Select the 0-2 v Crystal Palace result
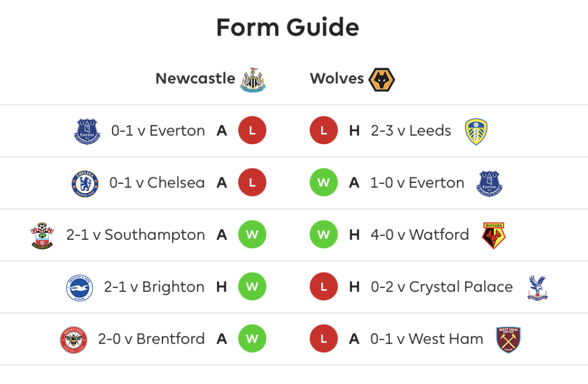This screenshot has height=384, width=588. pyautogui.click(x=442, y=287)
